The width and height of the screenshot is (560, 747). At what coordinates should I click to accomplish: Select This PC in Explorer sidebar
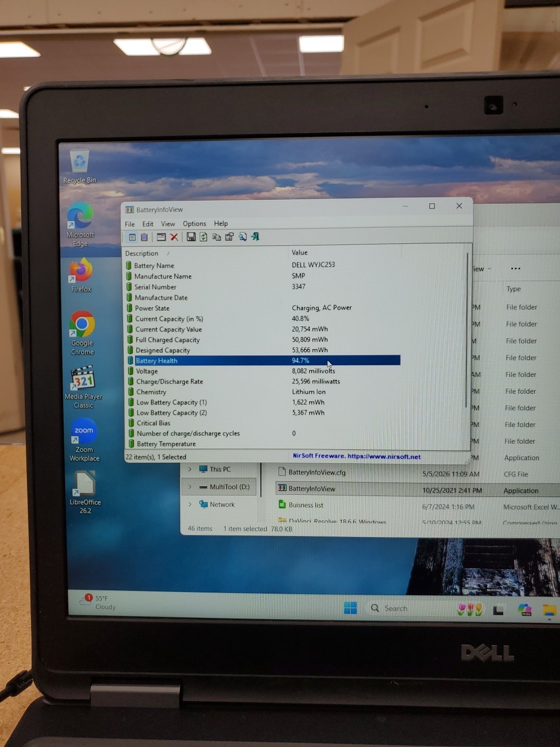pos(215,469)
